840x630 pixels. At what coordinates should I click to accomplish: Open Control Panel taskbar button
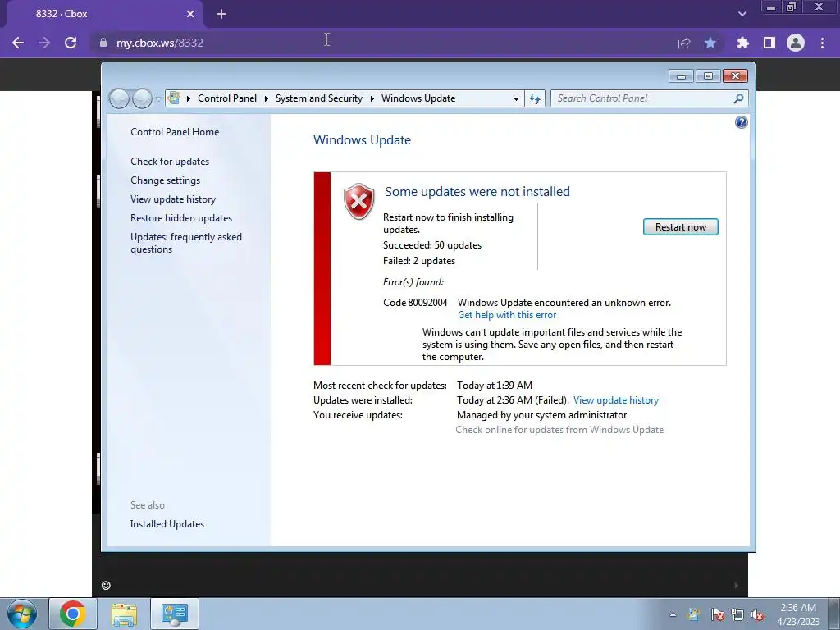tap(175, 614)
